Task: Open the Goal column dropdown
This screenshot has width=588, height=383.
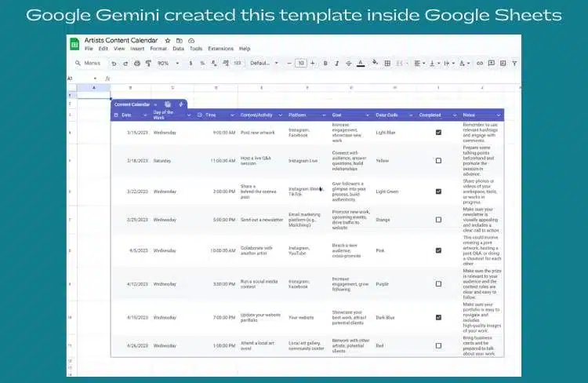Action: [x=367, y=115]
